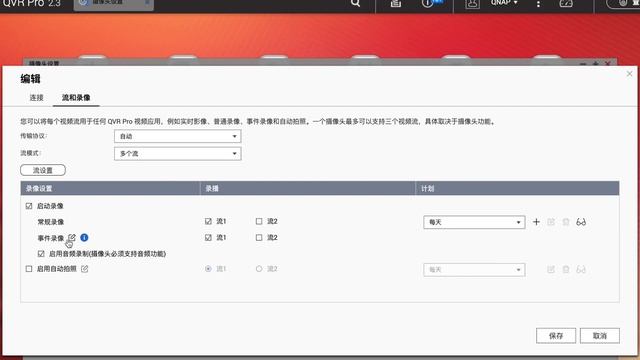
Task: Close the 编辑 dialog with the X
Action: pyautogui.click(x=629, y=74)
